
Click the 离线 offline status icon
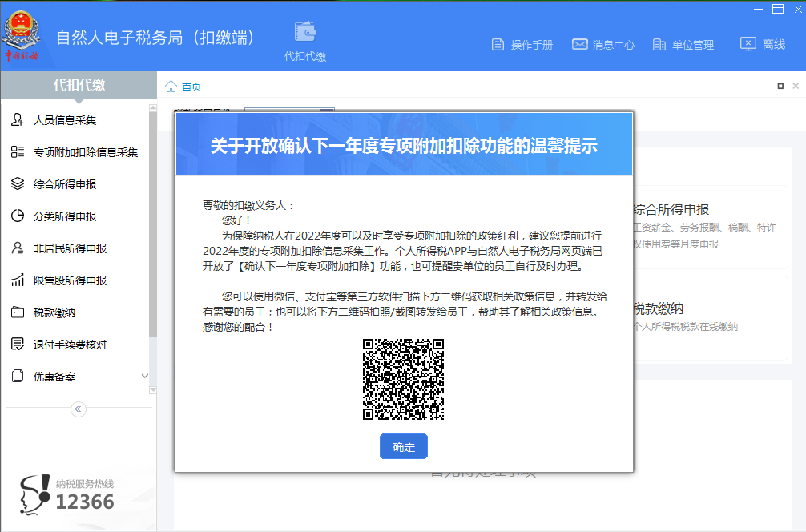[748, 44]
